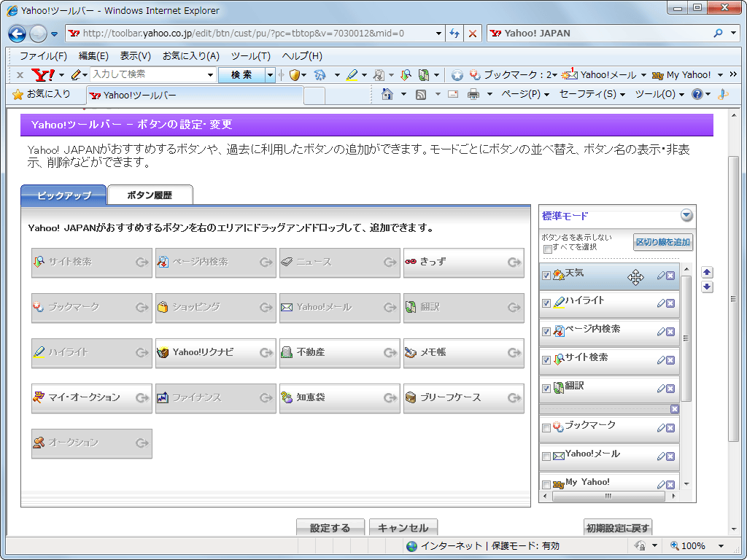Remove the ハイライト button from the list
The image size is (747, 560).
(x=670, y=303)
